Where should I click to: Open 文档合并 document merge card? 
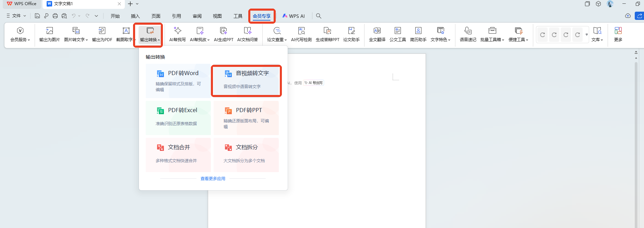tap(178, 155)
